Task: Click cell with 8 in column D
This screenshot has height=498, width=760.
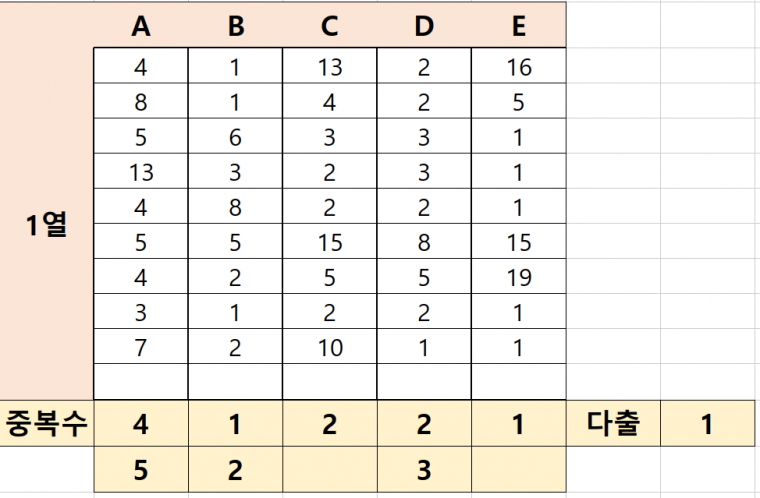Action: tap(424, 241)
